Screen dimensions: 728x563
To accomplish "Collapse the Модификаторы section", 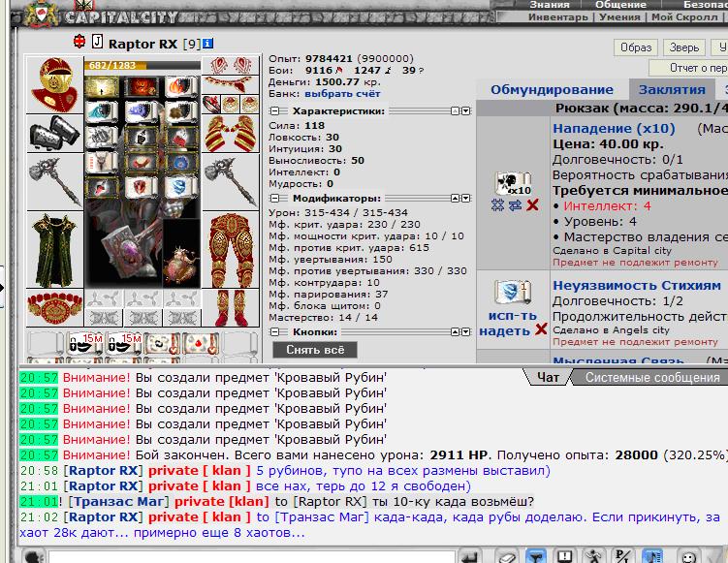I will (x=275, y=199).
